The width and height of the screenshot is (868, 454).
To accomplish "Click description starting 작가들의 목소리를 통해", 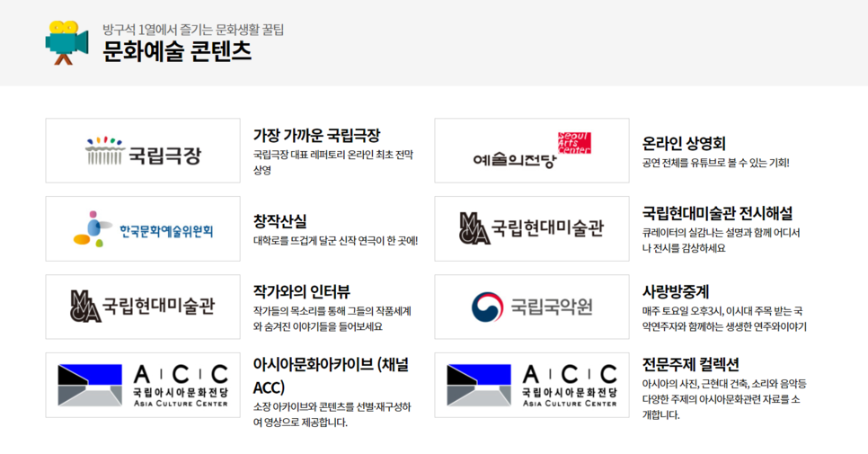I will pos(332,319).
